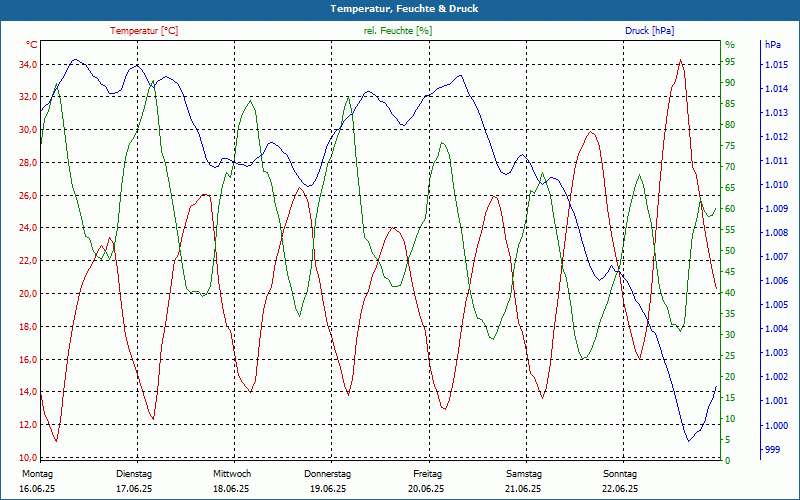Click the '999' pressure axis value

coord(772,449)
